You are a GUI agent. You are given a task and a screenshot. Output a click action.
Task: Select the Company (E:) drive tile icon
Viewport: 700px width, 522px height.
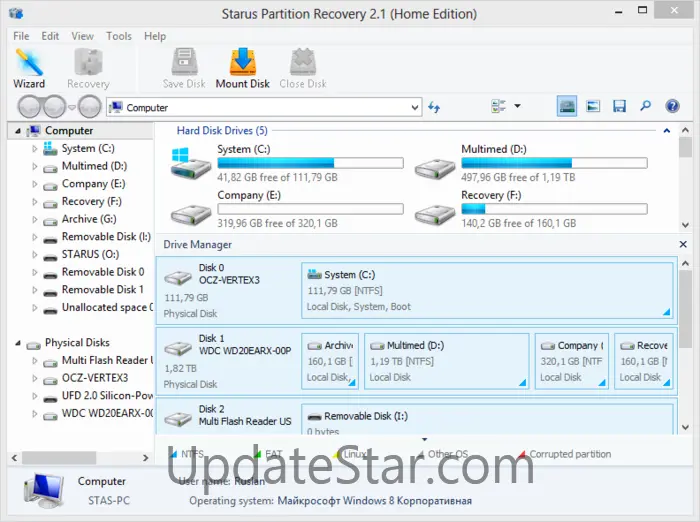point(191,215)
